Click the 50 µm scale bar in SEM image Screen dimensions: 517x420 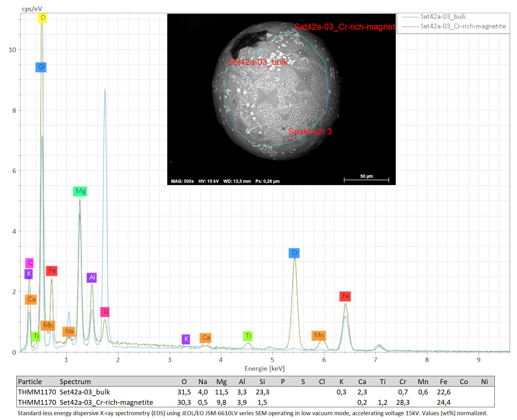point(367,178)
